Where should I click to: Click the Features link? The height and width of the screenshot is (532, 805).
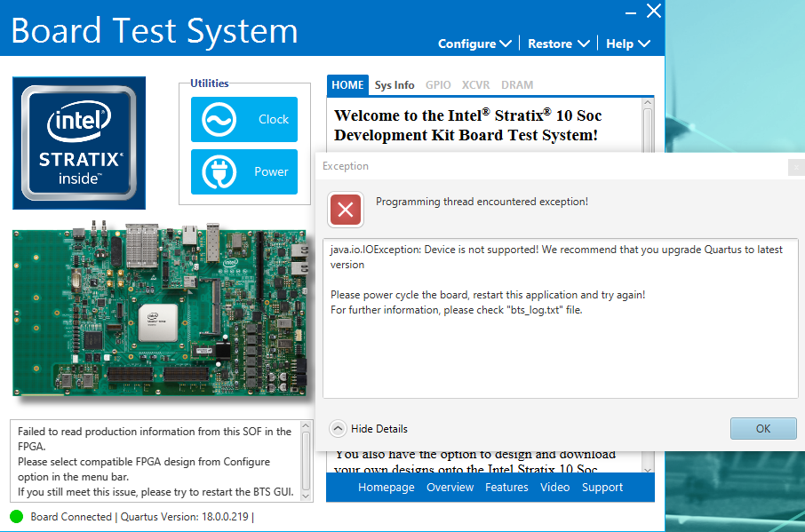click(506, 488)
